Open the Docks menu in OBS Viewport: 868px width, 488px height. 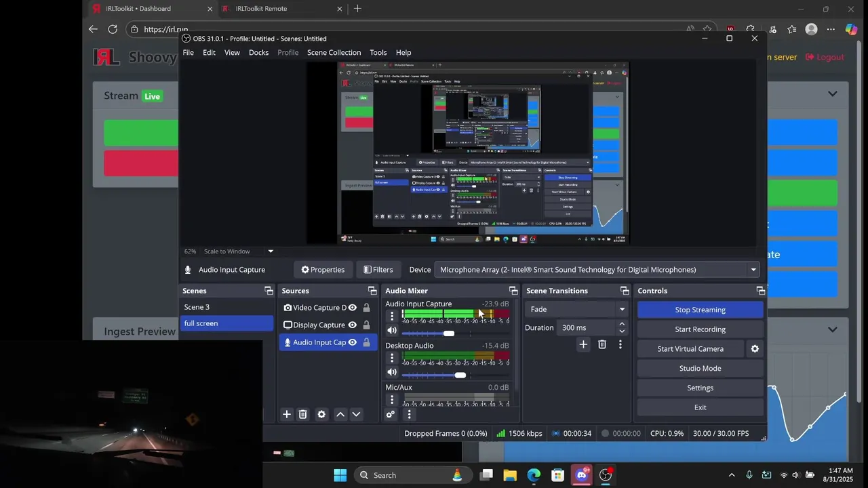coord(258,53)
